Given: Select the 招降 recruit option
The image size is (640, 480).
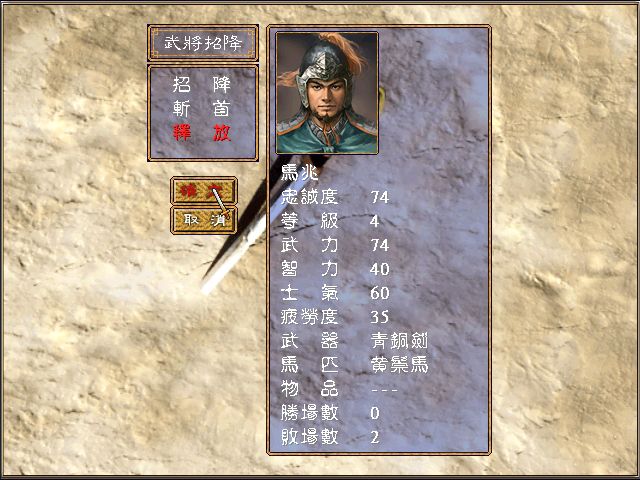Looking at the screenshot, I should [x=202, y=84].
